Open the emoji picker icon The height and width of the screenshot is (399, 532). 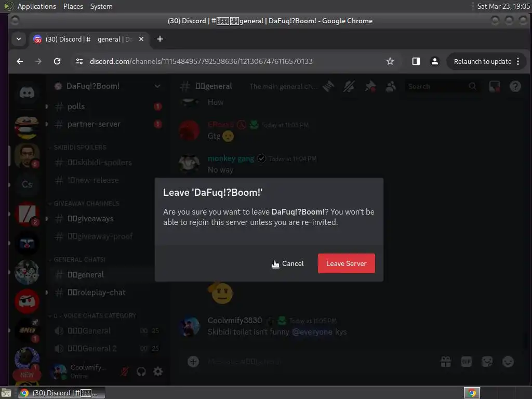tap(508, 362)
